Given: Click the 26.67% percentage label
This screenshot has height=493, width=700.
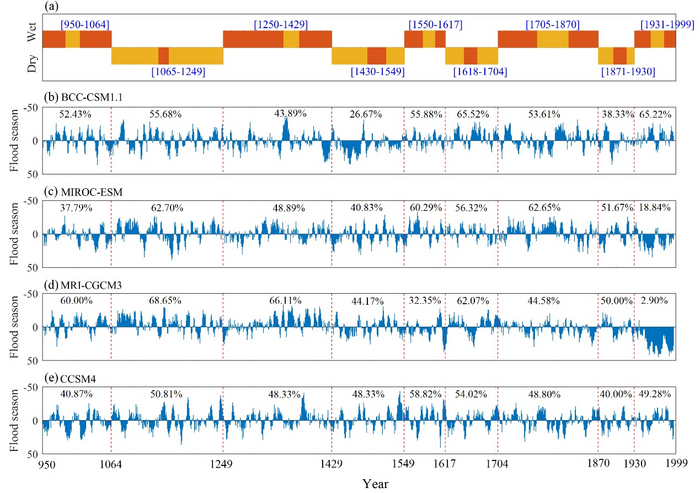Looking at the screenshot, I should 366,114.
